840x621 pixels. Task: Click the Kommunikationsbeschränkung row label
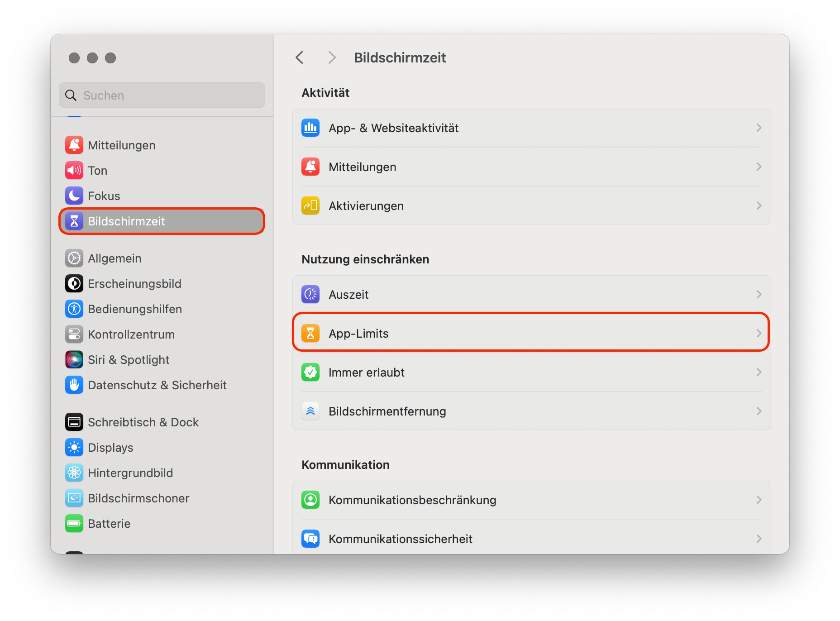tap(412, 500)
